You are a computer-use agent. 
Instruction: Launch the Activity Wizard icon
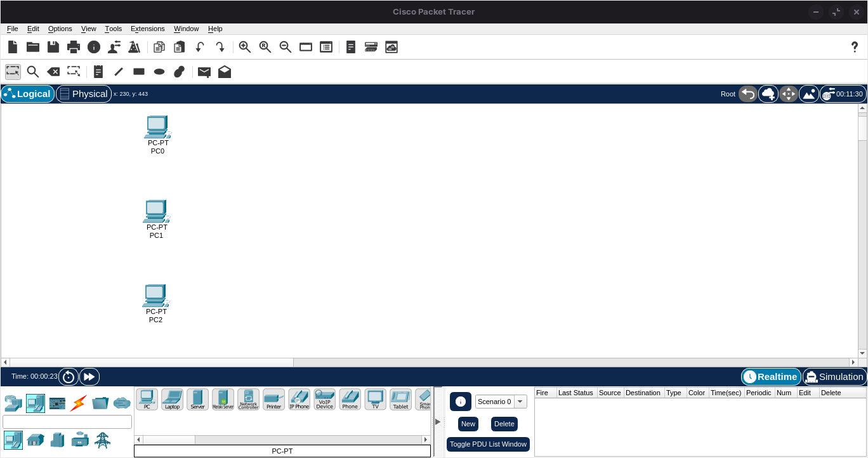[x=134, y=47]
